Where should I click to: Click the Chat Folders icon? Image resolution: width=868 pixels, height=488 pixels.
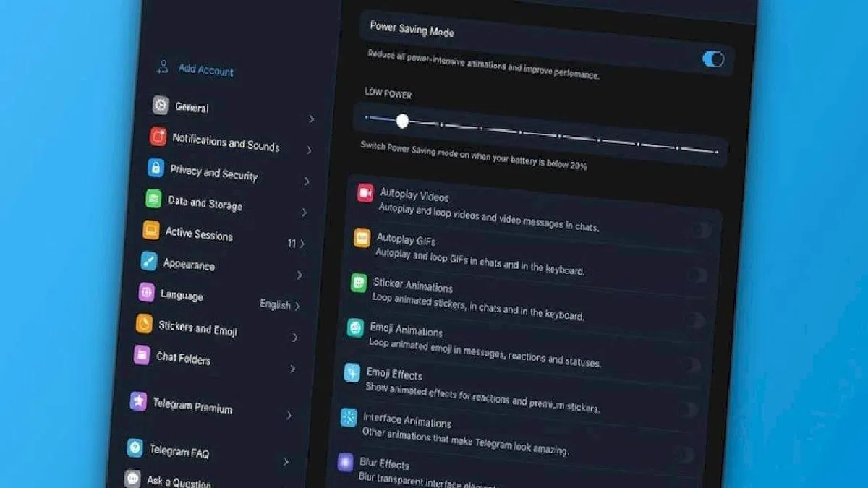coord(142,354)
